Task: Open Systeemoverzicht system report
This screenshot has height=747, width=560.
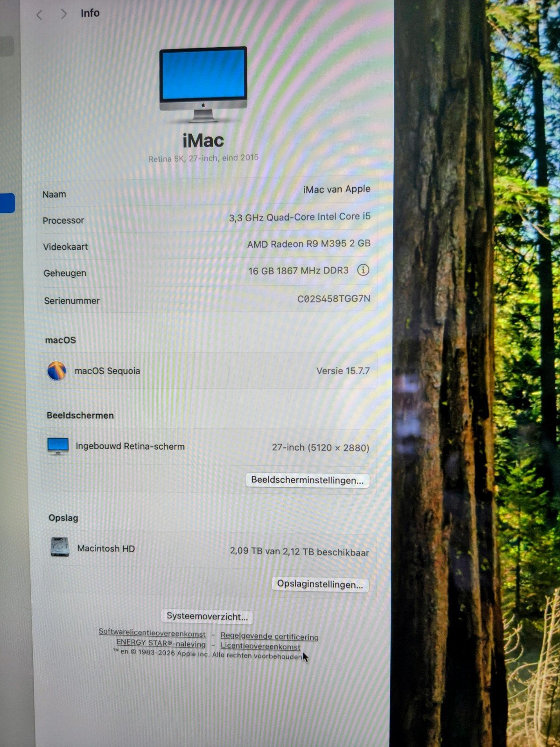Action: (x=207, y=616)
